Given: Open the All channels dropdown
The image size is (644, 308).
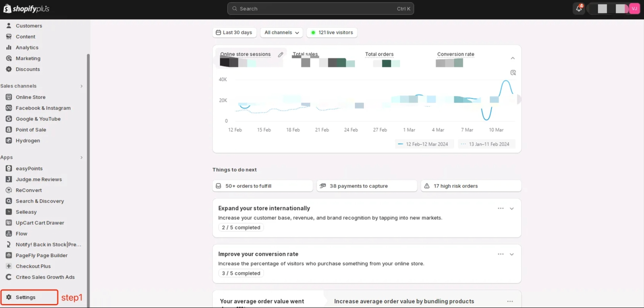Looking at the screenshot, I should coord(281,33).
